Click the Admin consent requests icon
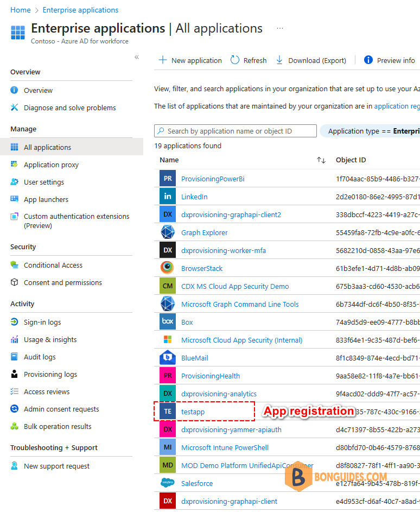 14,408
